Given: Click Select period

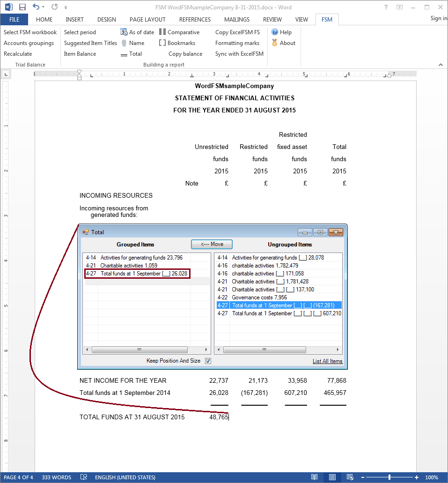Looking at the screenshot, I should tap(80, 32).
